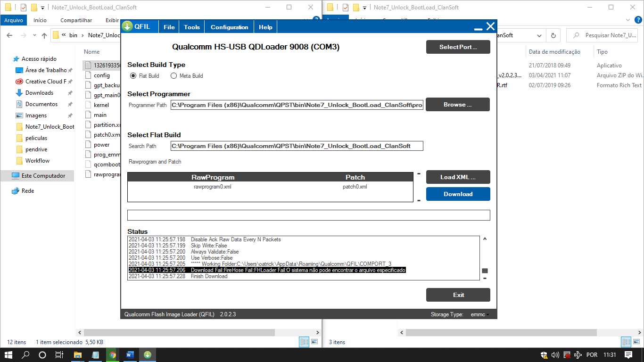Open the Storage Type emmc dropdown
Screen dimensions: 644x362
pos(480,314)
